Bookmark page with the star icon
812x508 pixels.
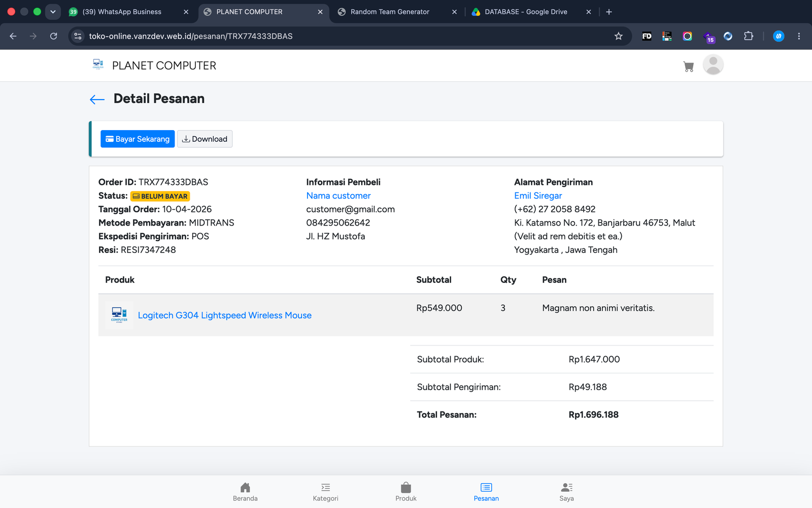point(618,36)
